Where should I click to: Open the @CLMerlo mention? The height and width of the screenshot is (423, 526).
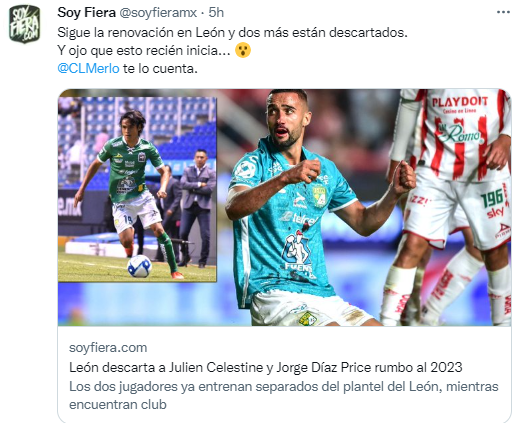[88, 68]
